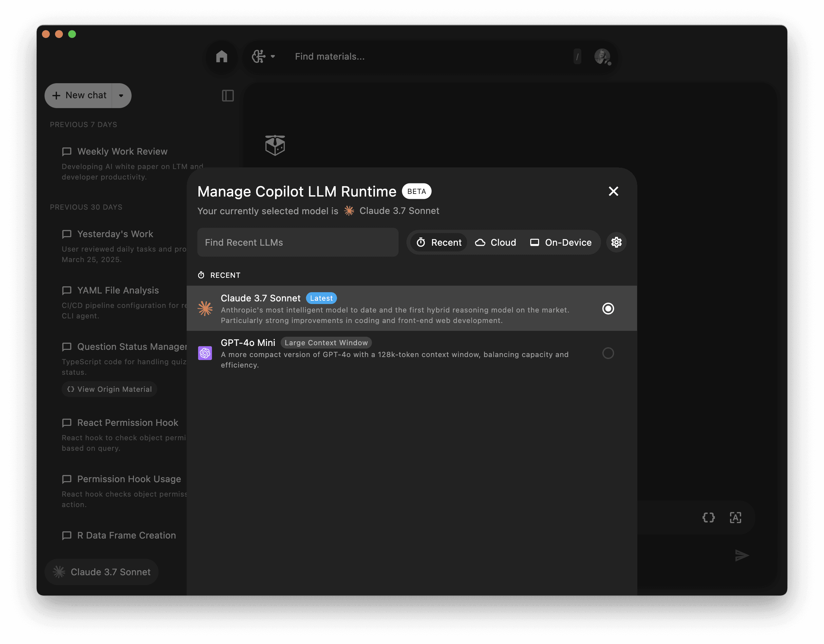Start a New chat
The width and height of the screenshot is (824, 644).
click(80, 96)
